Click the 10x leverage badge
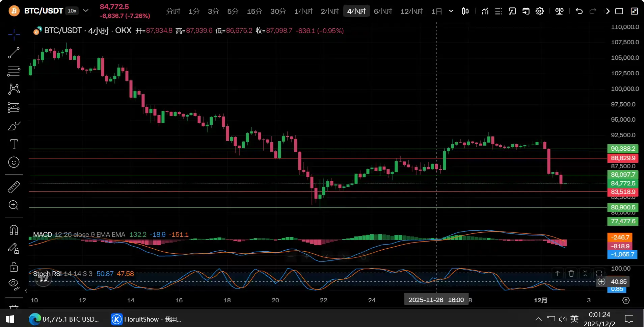This screenshot has width=644, height=327. click(72, 11)
